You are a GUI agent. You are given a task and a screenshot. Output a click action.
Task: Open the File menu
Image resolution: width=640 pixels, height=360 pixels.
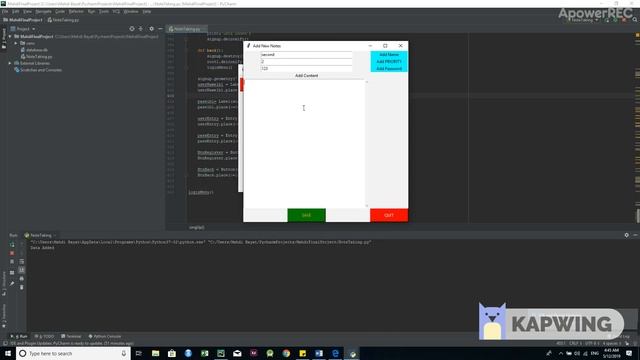tap(5, 11)
